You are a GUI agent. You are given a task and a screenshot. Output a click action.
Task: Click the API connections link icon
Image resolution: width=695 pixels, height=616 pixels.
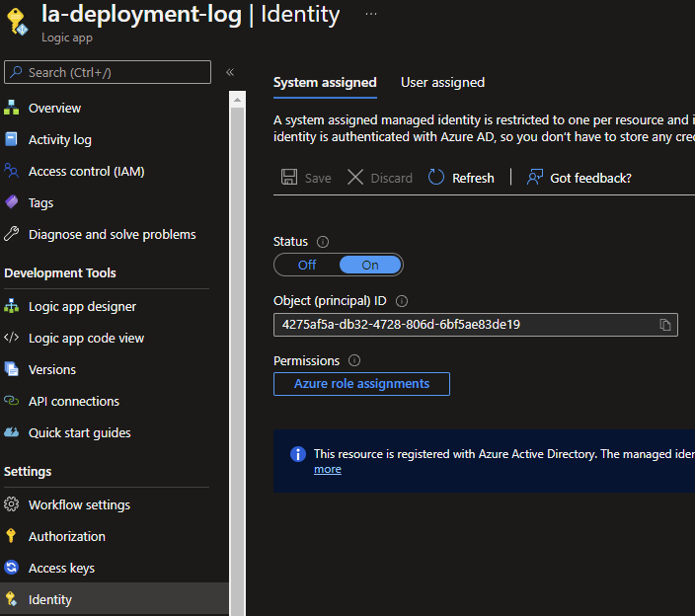tap(11, 400)
